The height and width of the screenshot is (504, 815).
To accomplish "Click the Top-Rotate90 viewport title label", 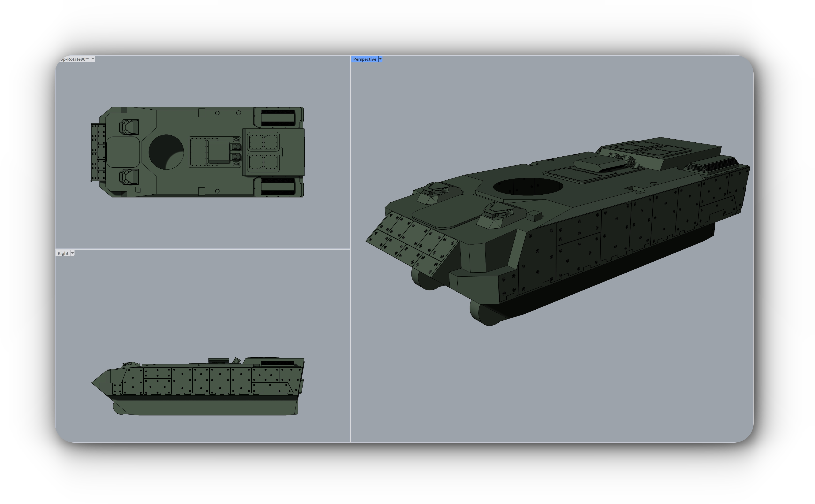I will point(74,59).
